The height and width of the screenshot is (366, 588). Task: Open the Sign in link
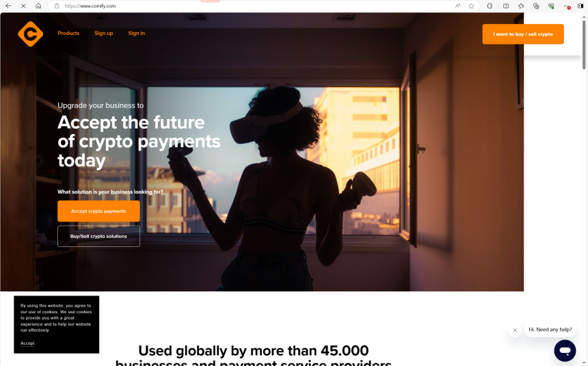[x=137, y=33]
